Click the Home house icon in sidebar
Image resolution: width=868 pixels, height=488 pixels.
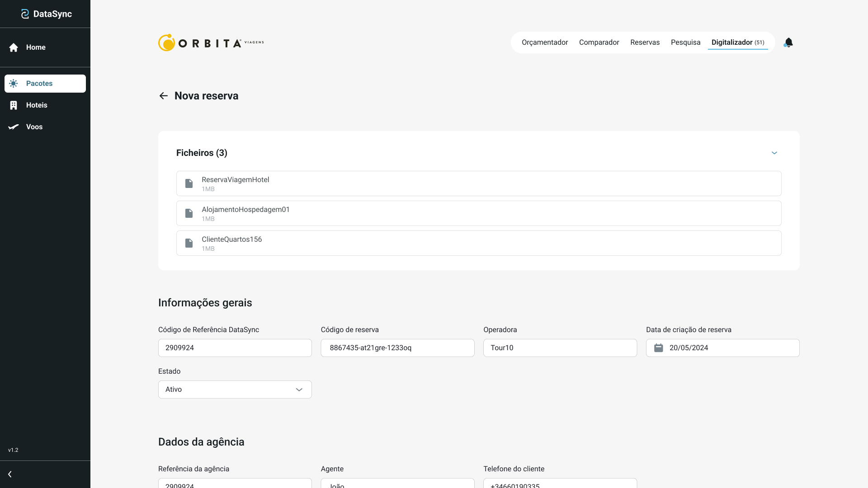(x=14, y=47)
